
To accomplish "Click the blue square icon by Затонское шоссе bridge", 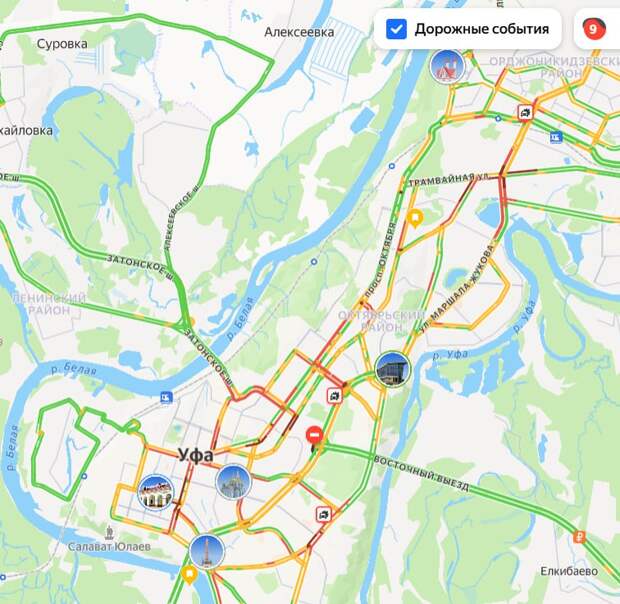I will click(x=166, y=397).
